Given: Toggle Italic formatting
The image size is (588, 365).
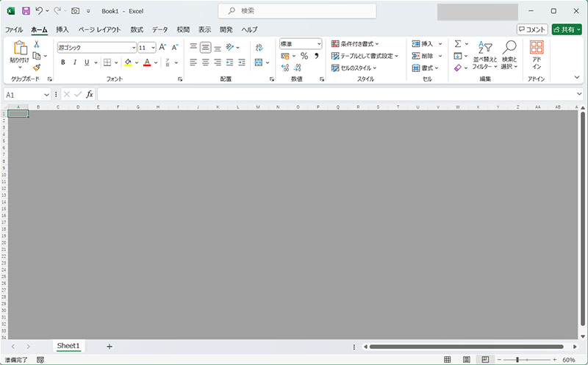Looking at the screenshot, I should [x=75, y=62].
